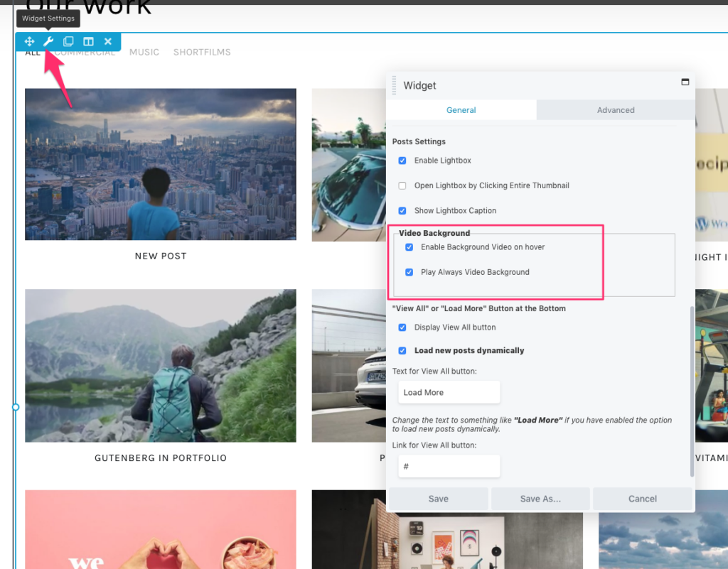Filter portfolio by SHORTFILMS category
Image resolution: width=728 pixels, height=569 pixels.
[x=202, y=53]
